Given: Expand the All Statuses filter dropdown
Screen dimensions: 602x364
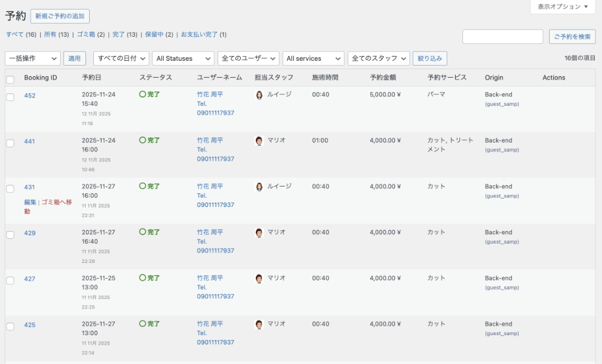Looking at the screenshot, I should click(183, 58).
